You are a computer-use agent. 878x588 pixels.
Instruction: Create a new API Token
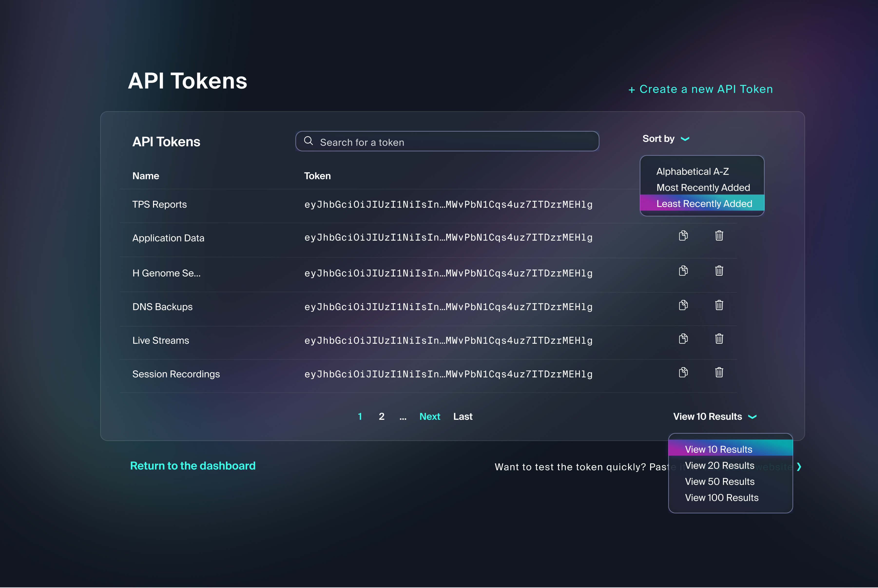[x=700, y=89]
